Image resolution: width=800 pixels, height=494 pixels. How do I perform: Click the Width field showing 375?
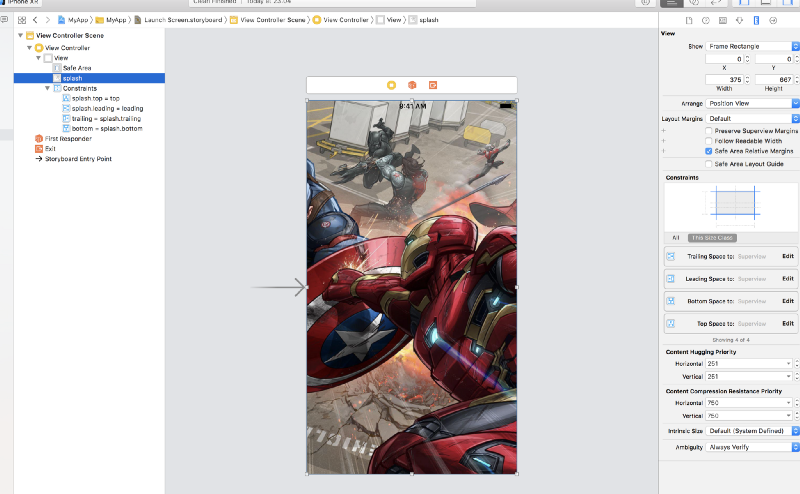(x=724, y=80)
